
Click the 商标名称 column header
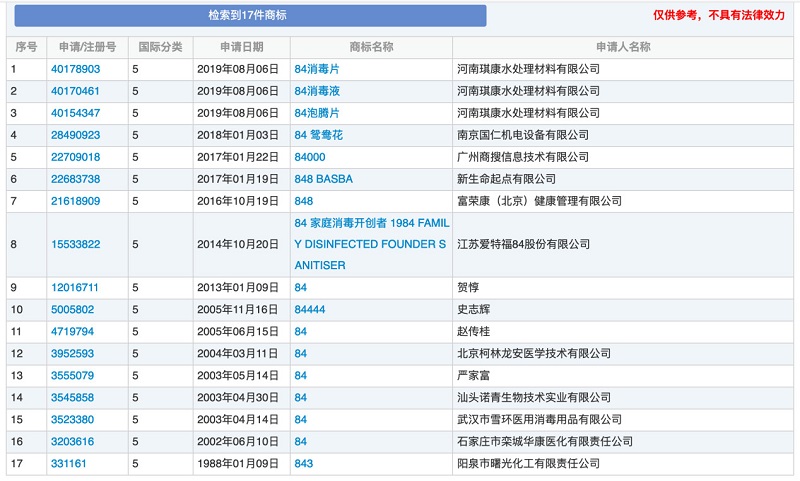click(x=371, y=47)
